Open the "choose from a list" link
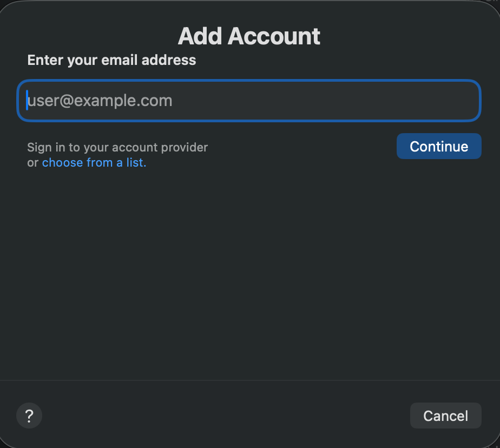 (x=94, y=163)
